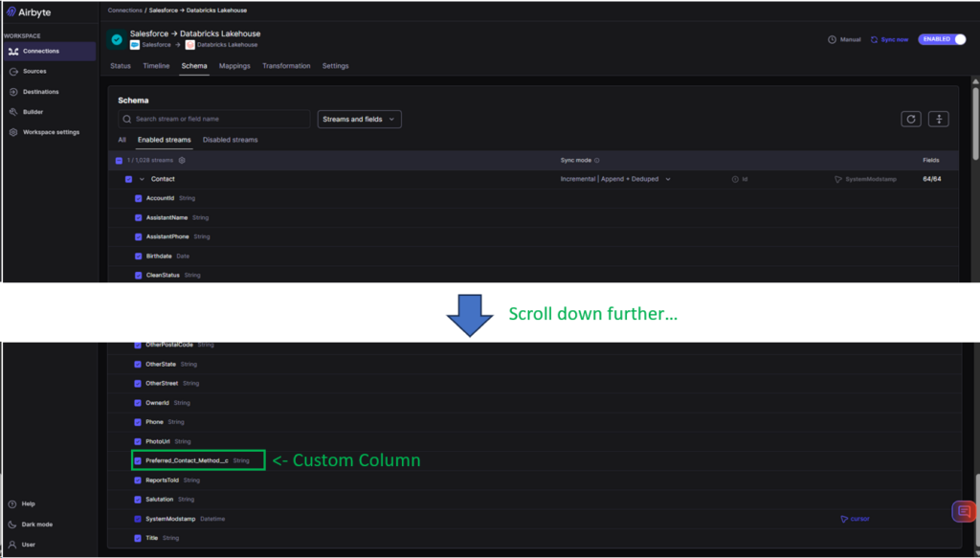The height and width of the screenshot is (558, 980).
Task: Click the Salesforce source icon
Action: (134, 45)
